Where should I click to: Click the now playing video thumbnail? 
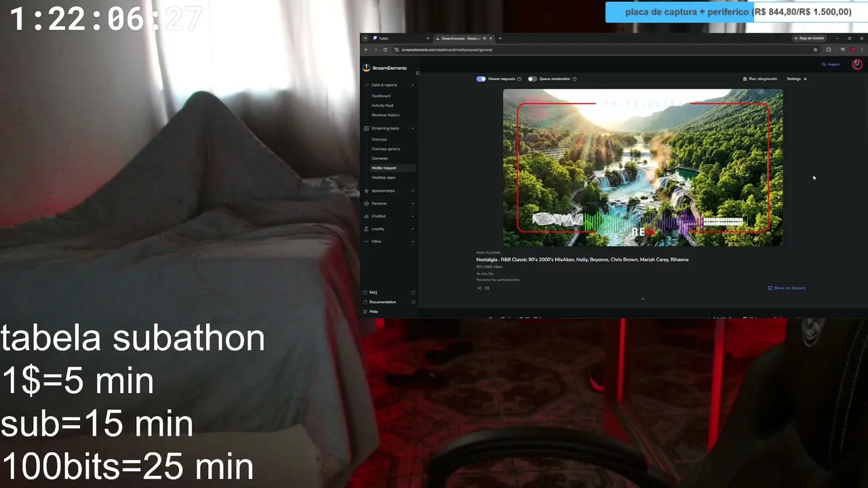point(643,167)
